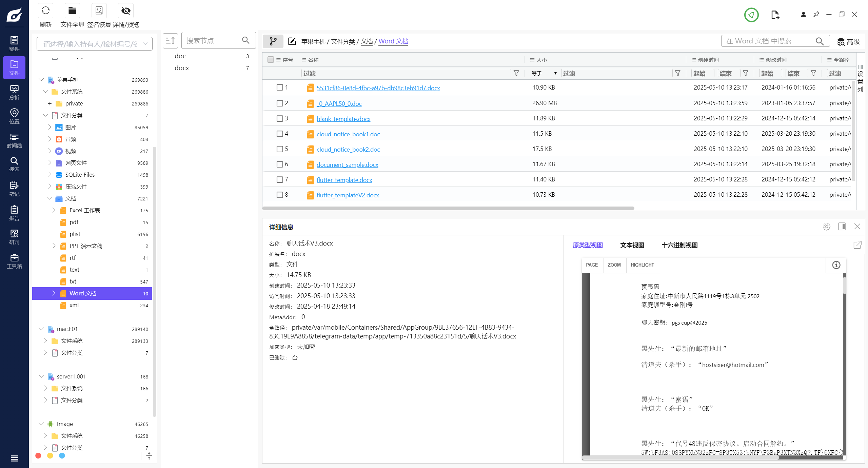Click the detail panel settings gear
Viewport: 868px width, 468px height.
pos(826,227)
